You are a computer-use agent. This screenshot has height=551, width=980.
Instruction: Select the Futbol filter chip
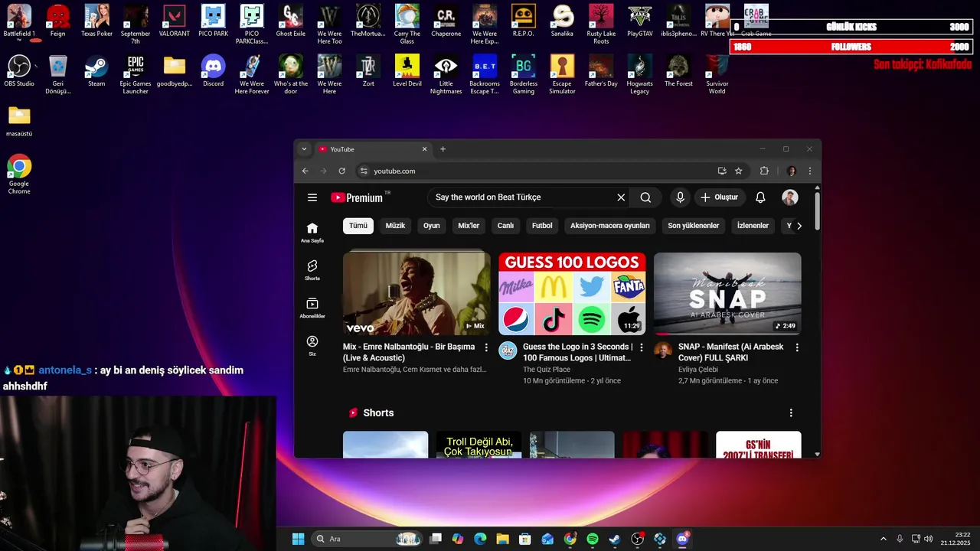click(542, 226)
